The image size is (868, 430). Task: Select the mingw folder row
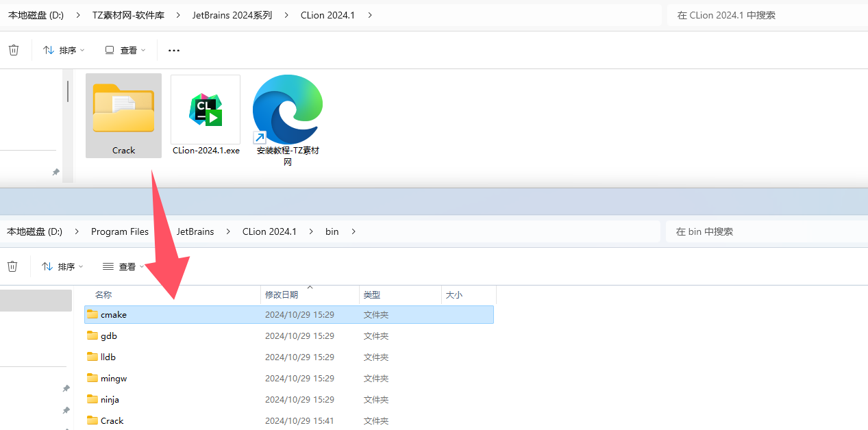pos(288,378)
